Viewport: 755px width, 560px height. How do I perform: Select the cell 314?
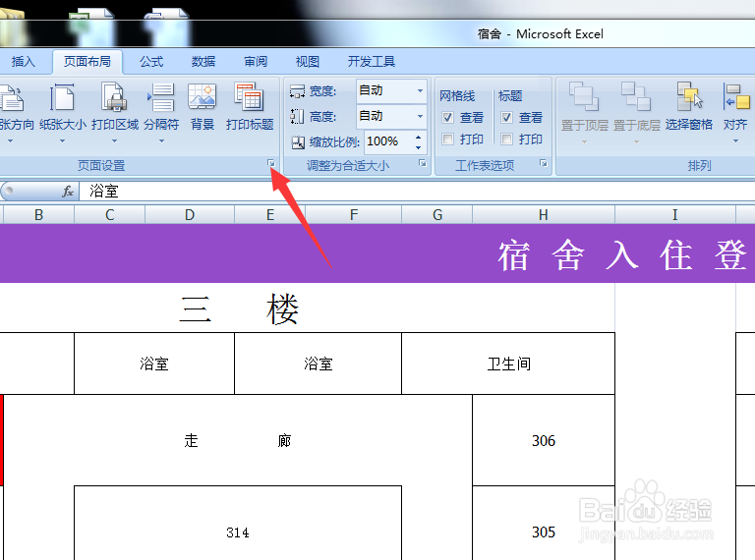(x=238, y=523)
